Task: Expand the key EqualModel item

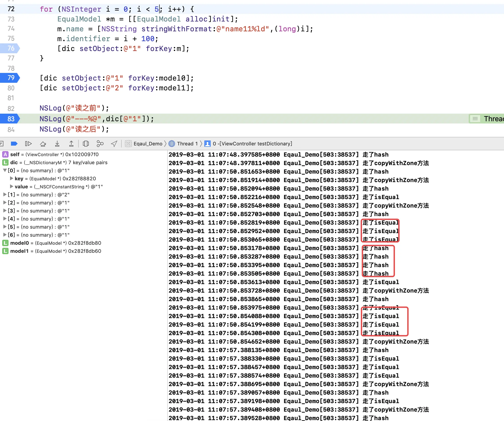Action: 12,179
